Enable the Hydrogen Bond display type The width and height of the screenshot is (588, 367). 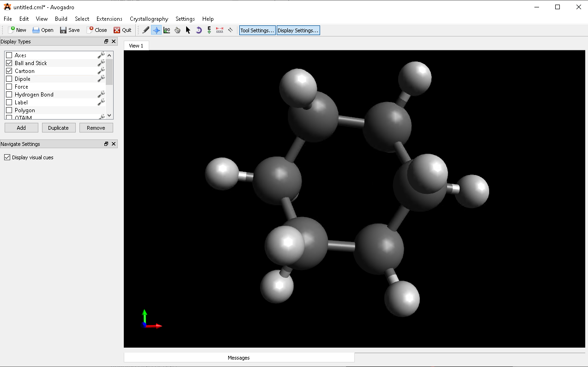[9, 94]
